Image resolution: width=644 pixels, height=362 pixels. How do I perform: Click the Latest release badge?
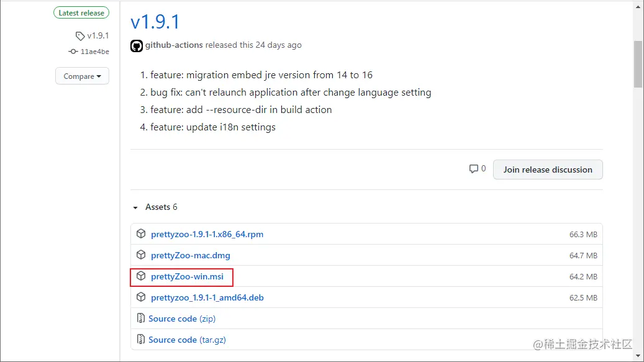pos(81,12)
